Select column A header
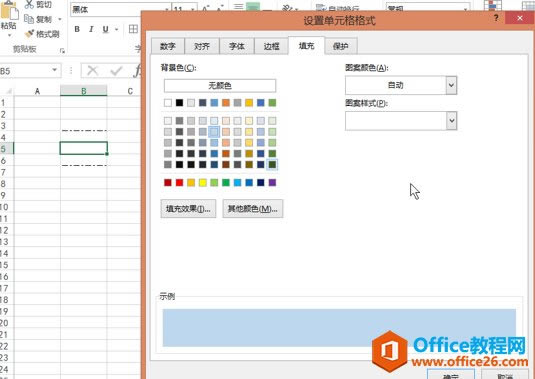Screen dimensions: 535x379 pyautogui.click(x=37, y=91)
